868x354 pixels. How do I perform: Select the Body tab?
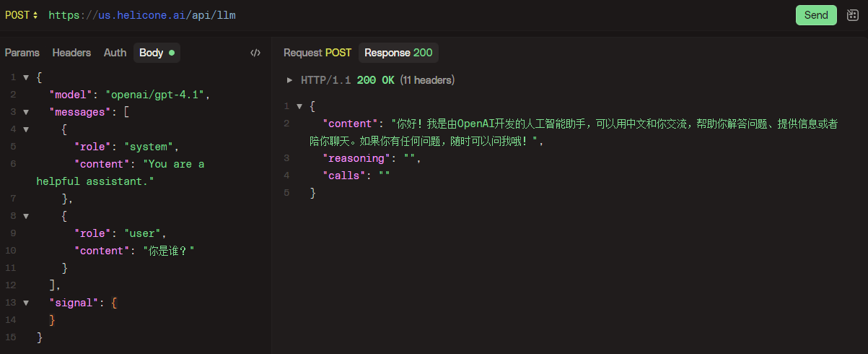point(157,53)
